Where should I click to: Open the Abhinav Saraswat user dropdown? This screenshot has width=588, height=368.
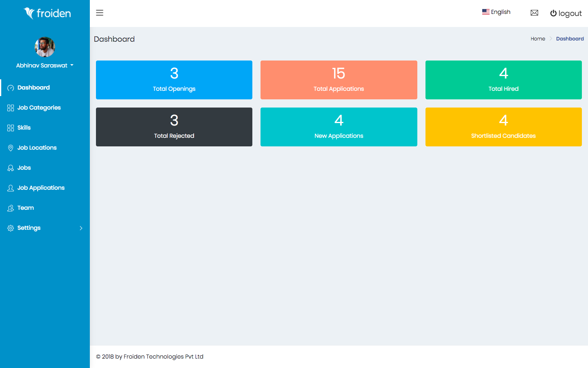click(45, 65)
